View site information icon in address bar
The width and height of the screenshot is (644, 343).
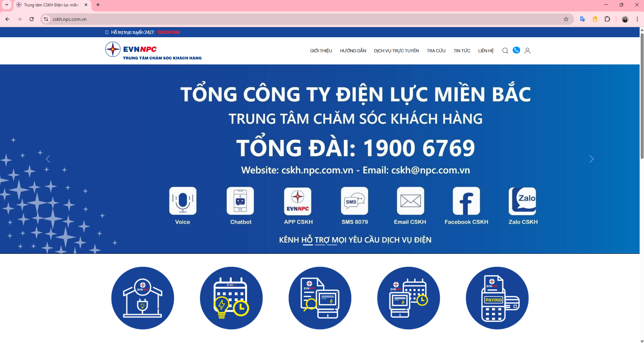[46, 19]
